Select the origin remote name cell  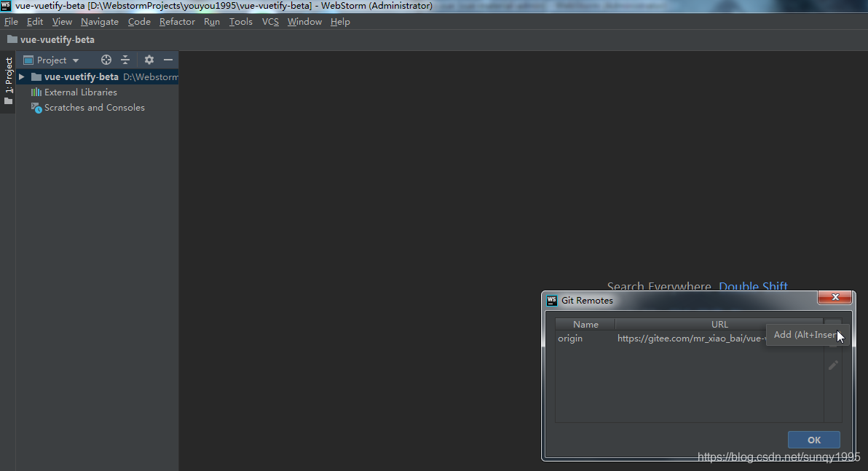[585, 339]
